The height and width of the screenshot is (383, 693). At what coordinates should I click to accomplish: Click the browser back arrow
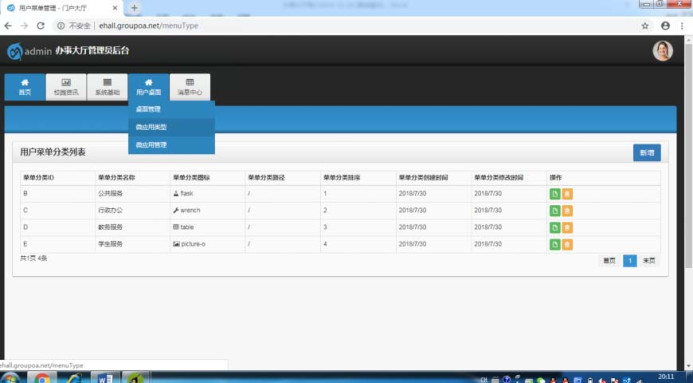pos(8,26)
